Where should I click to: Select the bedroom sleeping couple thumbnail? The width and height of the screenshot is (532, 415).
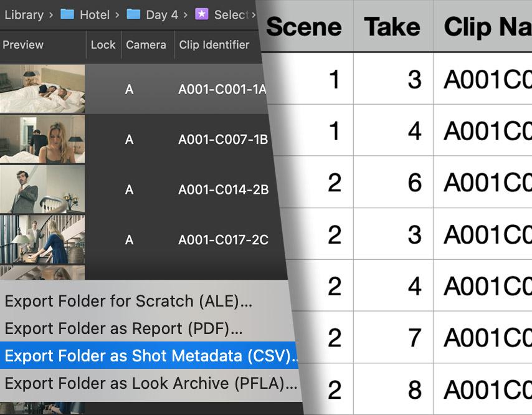(x=42, y=88)
